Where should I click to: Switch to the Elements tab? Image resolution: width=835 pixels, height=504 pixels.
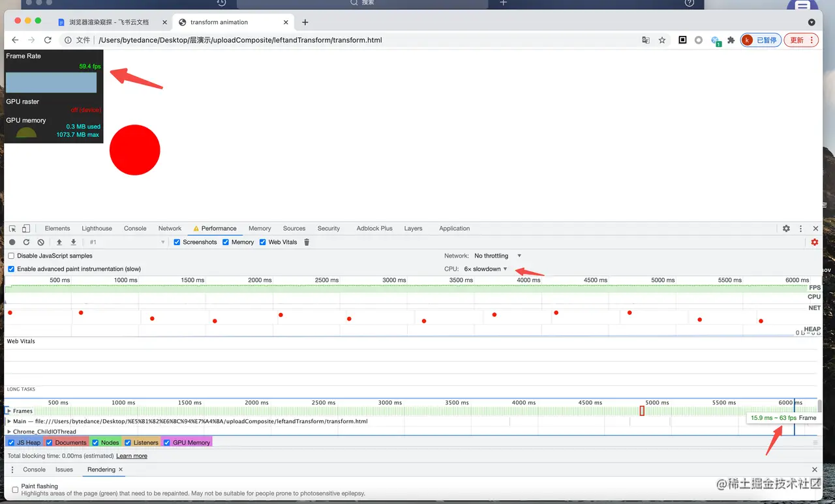click(x=57, y=229)
